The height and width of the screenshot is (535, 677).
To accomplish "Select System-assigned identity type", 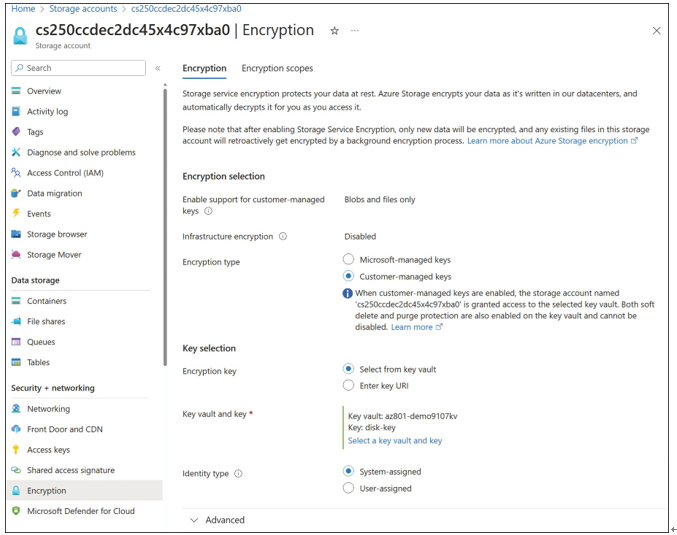I will [x=348, y=471].
